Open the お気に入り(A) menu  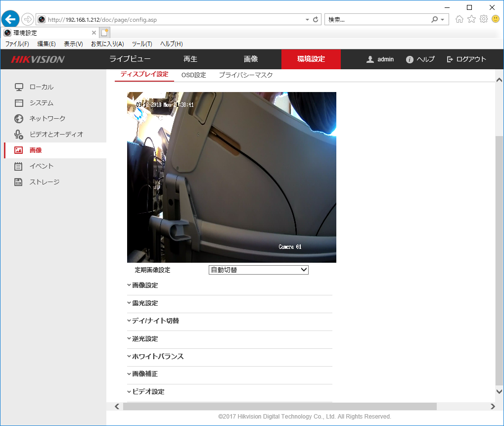click(107, 44)
